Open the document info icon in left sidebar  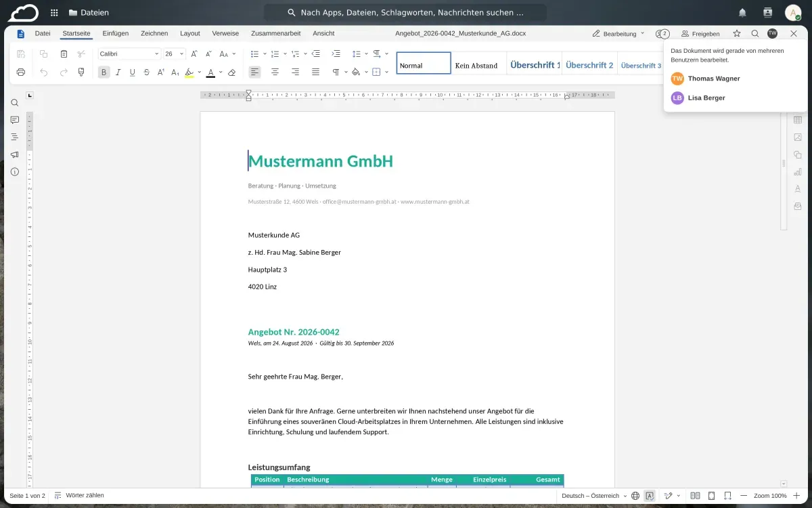[15, 172]
